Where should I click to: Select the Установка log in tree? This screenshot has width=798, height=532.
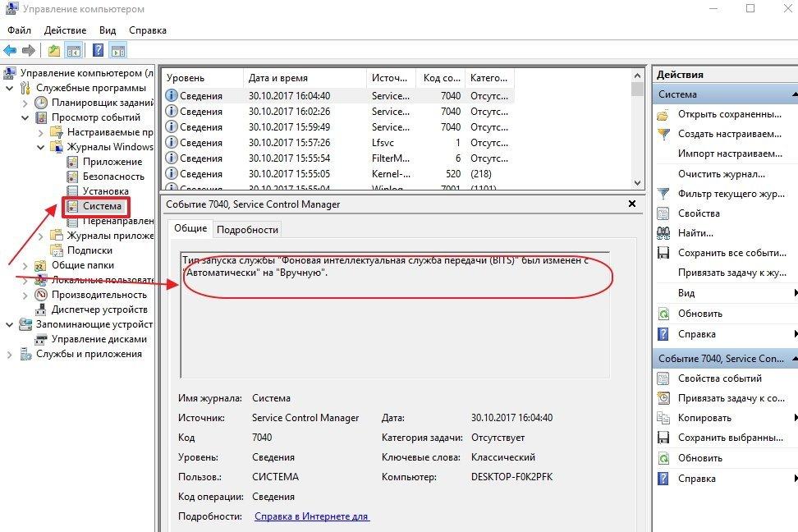pos(105,191)
